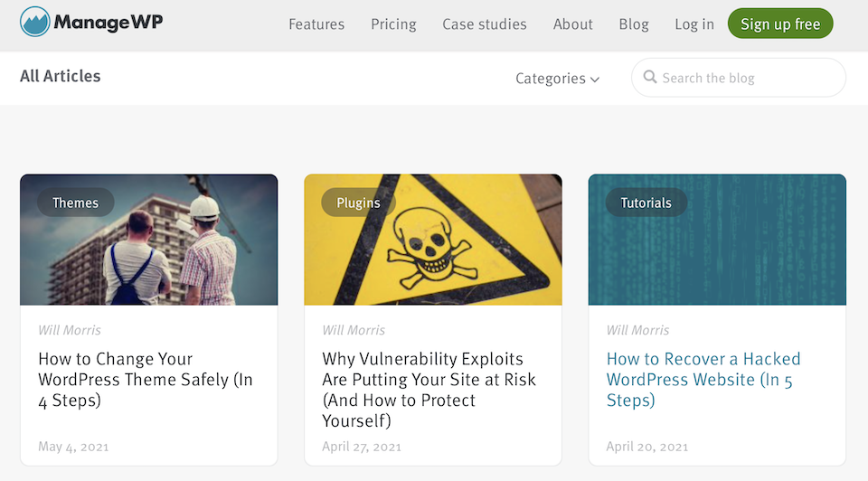Click the magnifying glass search icon
Screen dimensions: 868x481
coord(649,78)
